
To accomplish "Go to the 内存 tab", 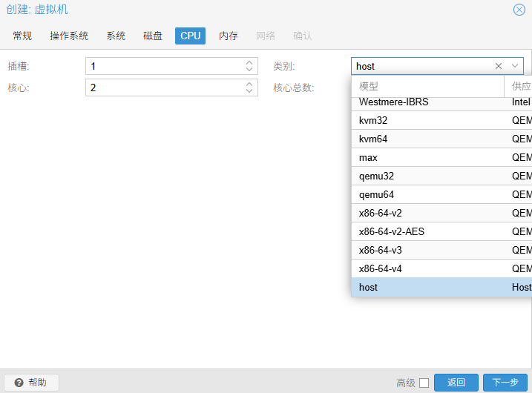I will (x=229, y=36).
